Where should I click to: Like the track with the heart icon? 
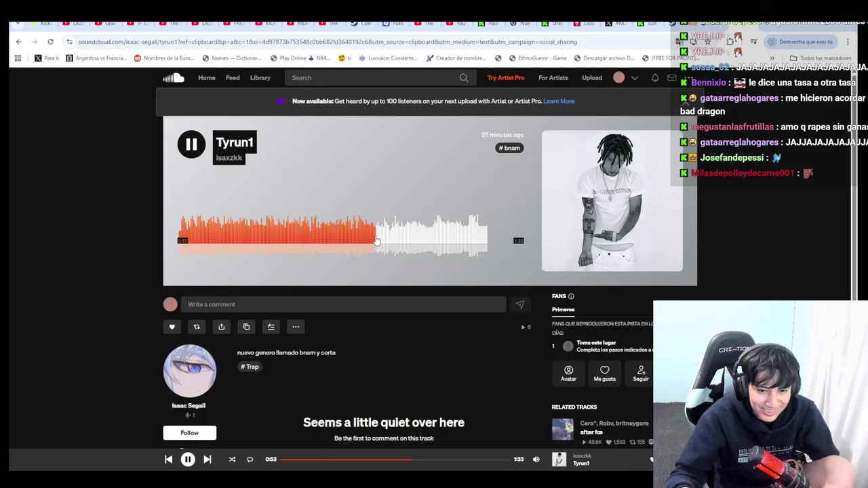click(x=172, y=327)
